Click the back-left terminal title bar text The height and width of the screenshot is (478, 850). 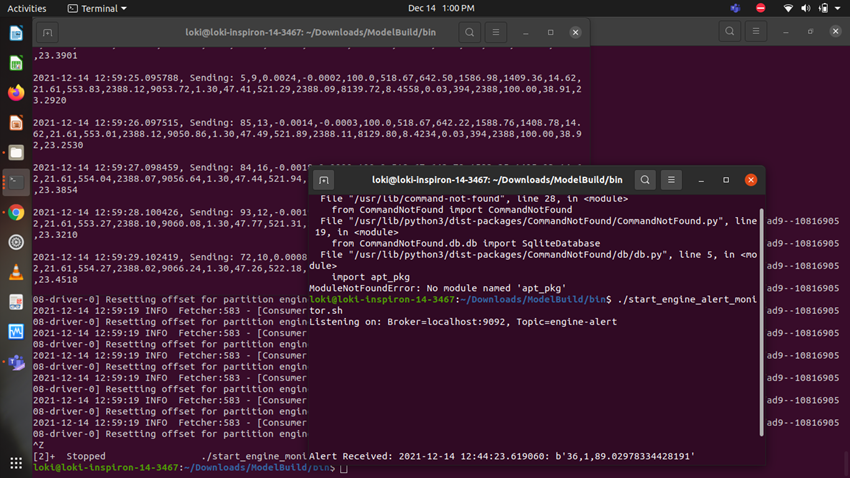tap(311, 33)
